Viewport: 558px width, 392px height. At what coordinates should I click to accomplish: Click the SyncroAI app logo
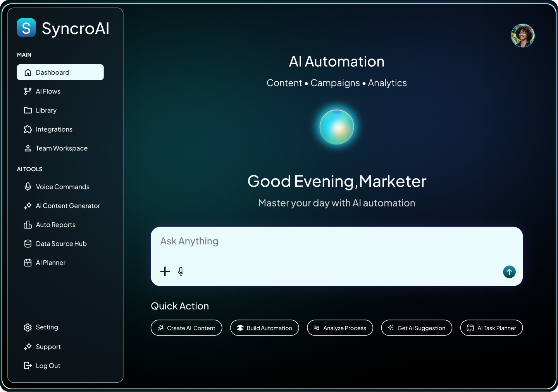(26, 28)
